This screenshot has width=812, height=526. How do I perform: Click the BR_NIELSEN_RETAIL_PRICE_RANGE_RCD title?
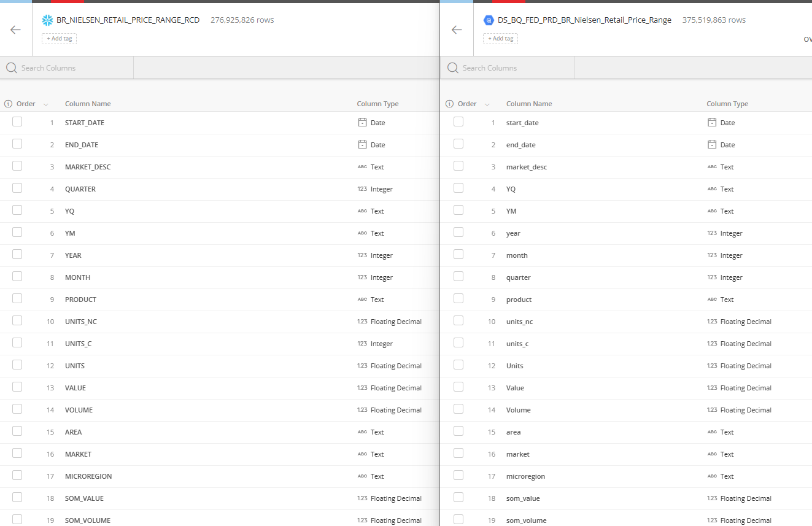pos(128,20)
